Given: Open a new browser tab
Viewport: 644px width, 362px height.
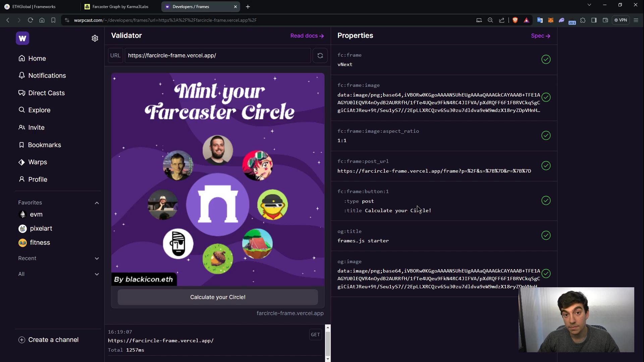Looking at the screenshot, I should (248, 7).
